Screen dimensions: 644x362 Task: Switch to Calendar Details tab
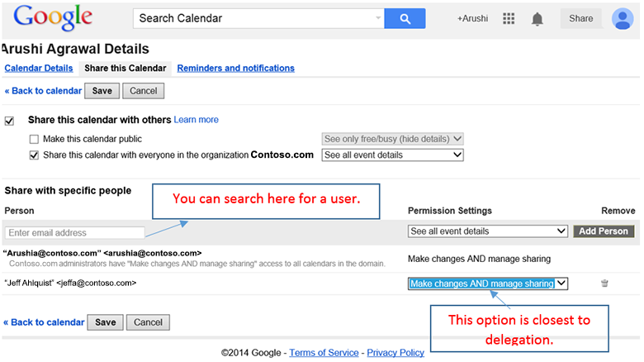point(39,68)
